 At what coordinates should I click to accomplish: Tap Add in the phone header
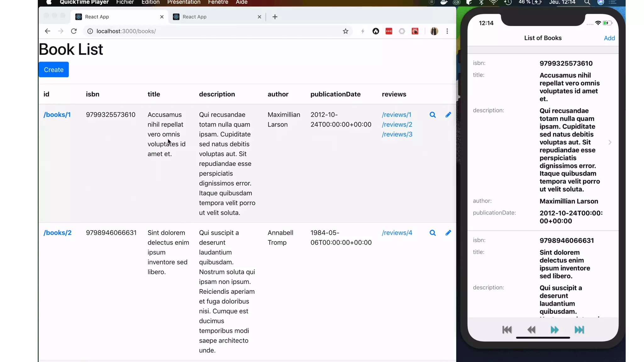click(609, 38)
